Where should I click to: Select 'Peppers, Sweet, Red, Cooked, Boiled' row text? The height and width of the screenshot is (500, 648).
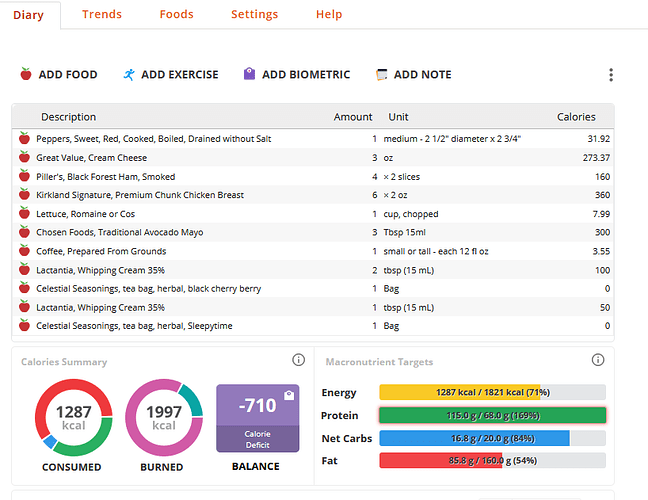click(154, 139)
